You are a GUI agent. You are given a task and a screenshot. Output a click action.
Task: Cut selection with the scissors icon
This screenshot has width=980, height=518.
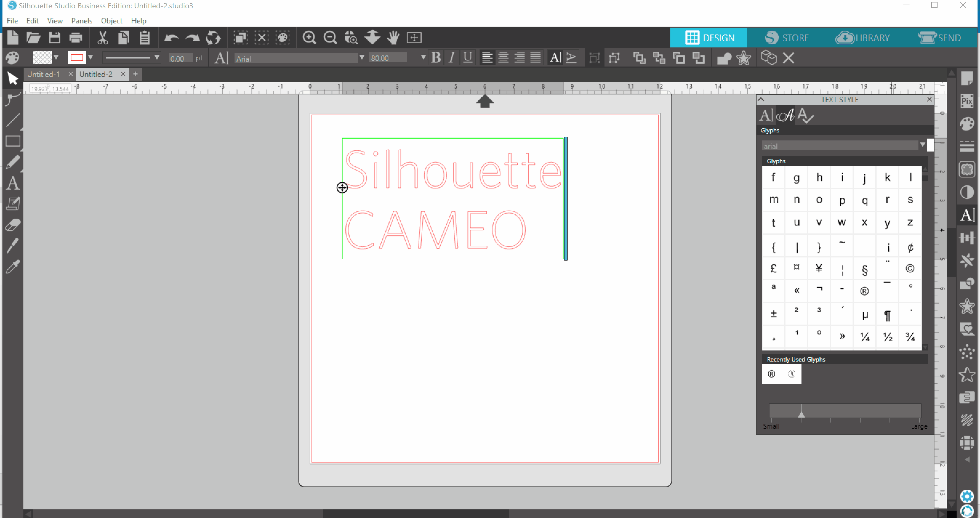(102, 37)
